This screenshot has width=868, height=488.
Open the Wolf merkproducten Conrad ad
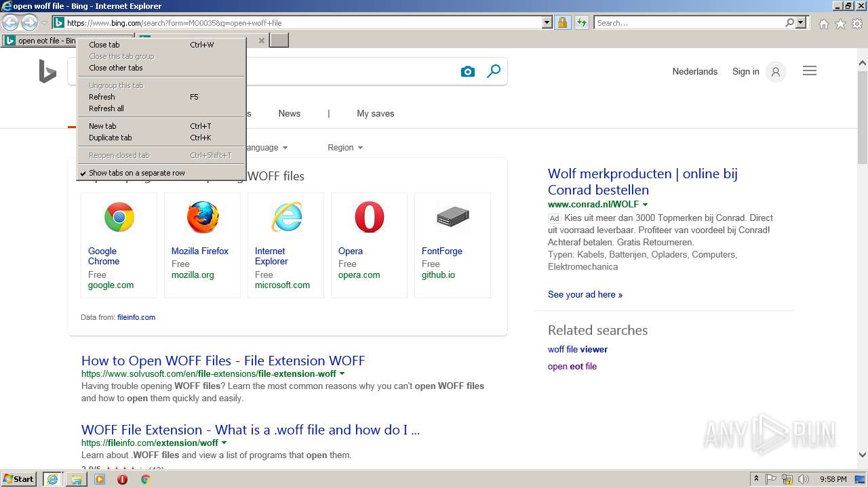pos(643,182)
